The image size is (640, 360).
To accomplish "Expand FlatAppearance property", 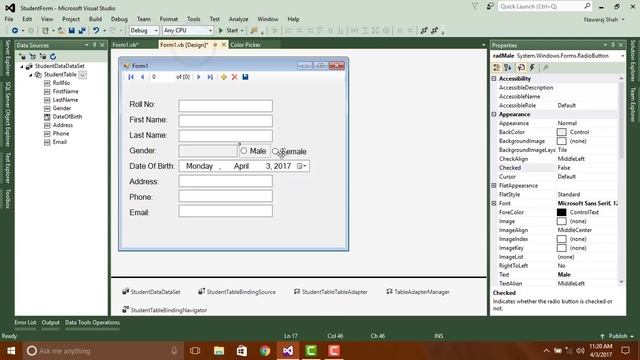I will (494, 185).
